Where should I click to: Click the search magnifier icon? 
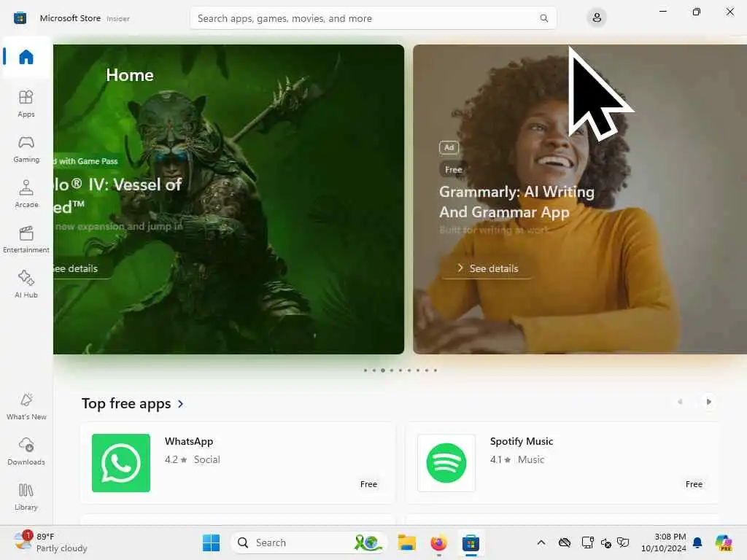[543, 18]
